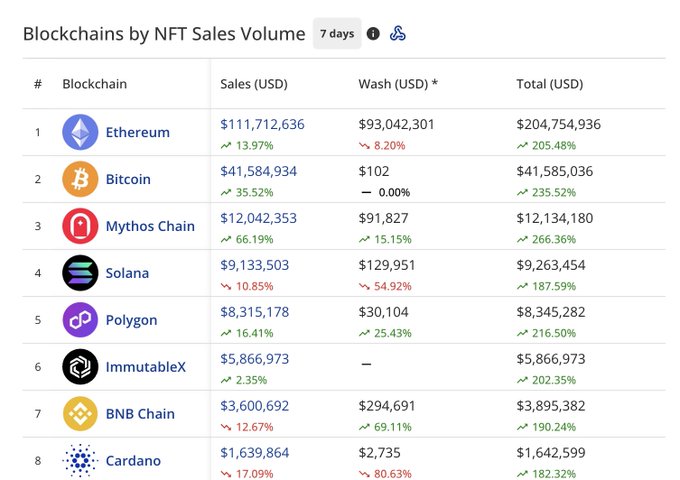Click the Polygon logo icon
Viewport: 680px width, 480px height.
(80, 320)
